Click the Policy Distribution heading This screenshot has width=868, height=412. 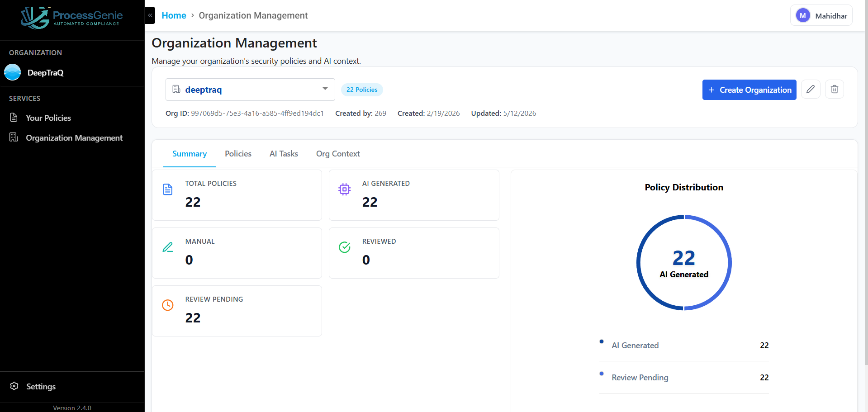(x=684, y=187)
